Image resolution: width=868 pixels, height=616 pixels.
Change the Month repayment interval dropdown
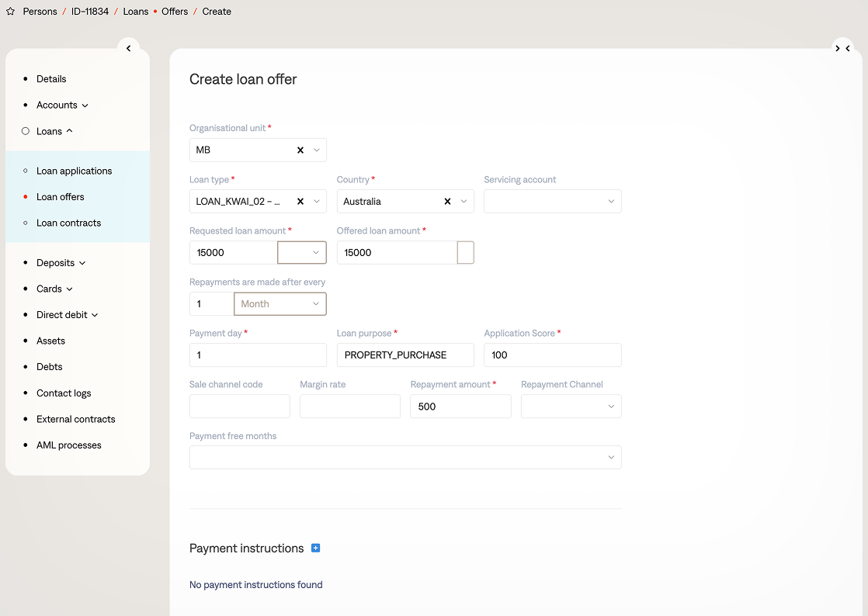(279, 303)
